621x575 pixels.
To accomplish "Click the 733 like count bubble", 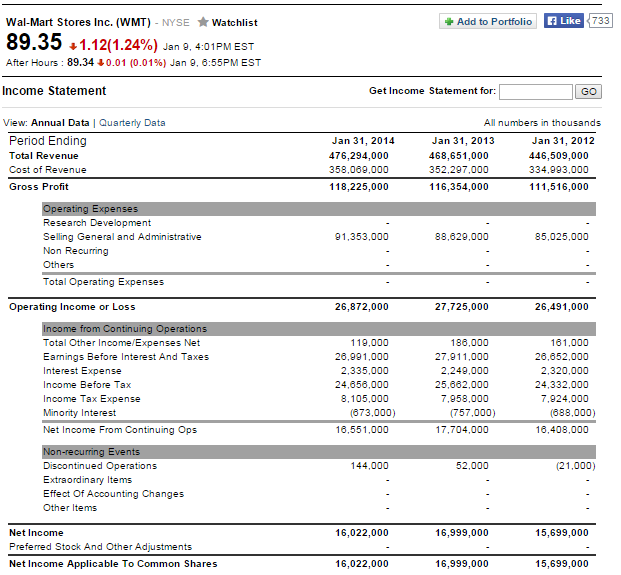I will [x=600, y=20].
